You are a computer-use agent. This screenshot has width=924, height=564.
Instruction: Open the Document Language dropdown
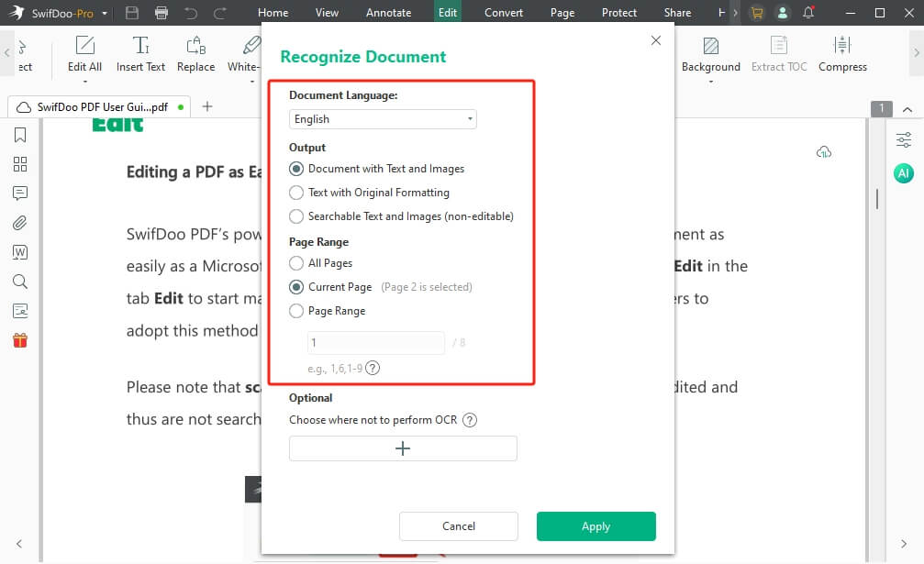[383, 119]
